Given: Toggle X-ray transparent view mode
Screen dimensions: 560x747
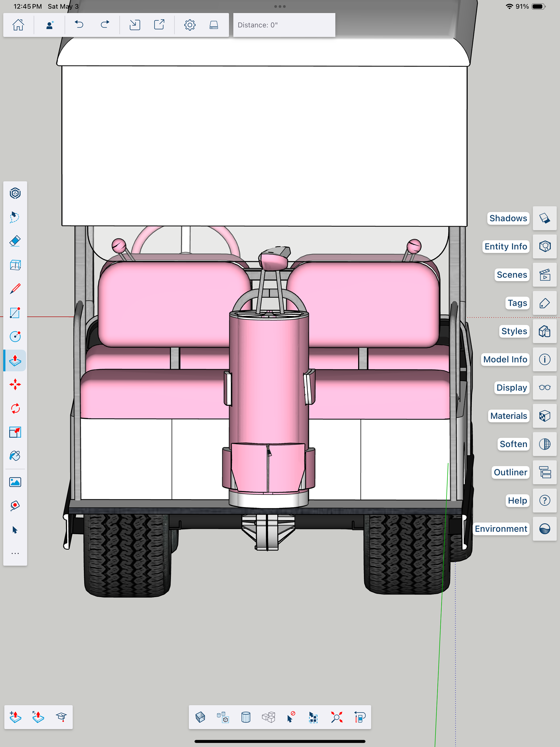Looking at the screenshot, I should point(200,717).
